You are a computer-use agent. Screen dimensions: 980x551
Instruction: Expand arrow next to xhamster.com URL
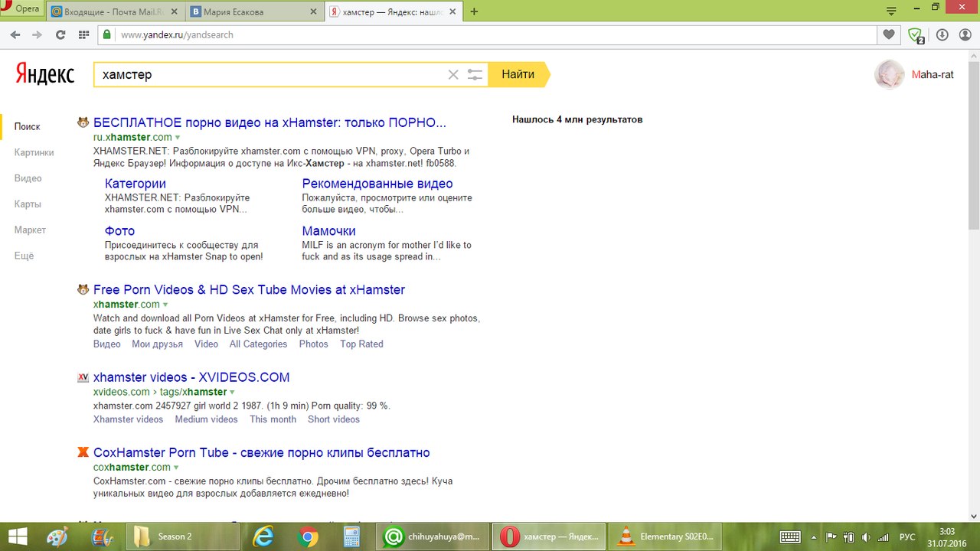pyautogui.click(x=165, y=305)
